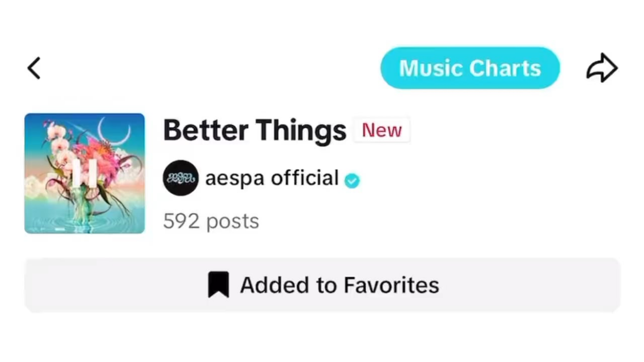Select the back chevron in the top left
Viewport: 644px width, 362px height.
pyautogui.click(x=33, y=67)
